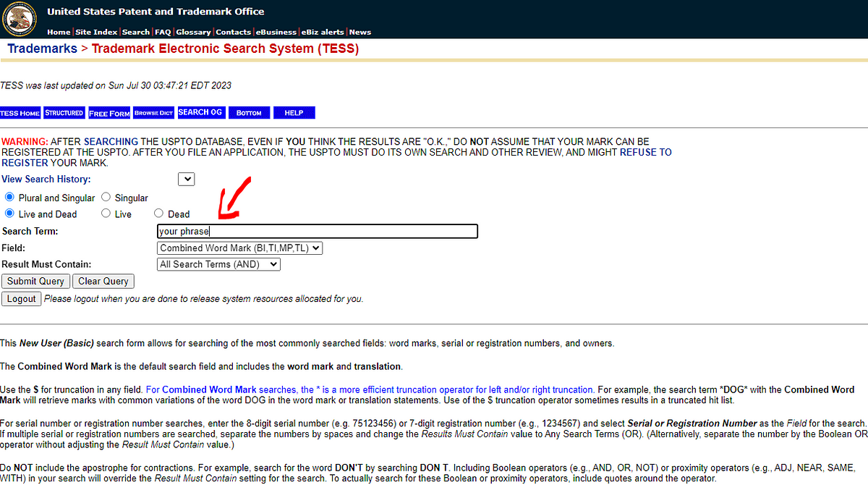Viewport: 868px width, 485px height.
Task: Jump to page Bottom button
Action: point(249,113)
